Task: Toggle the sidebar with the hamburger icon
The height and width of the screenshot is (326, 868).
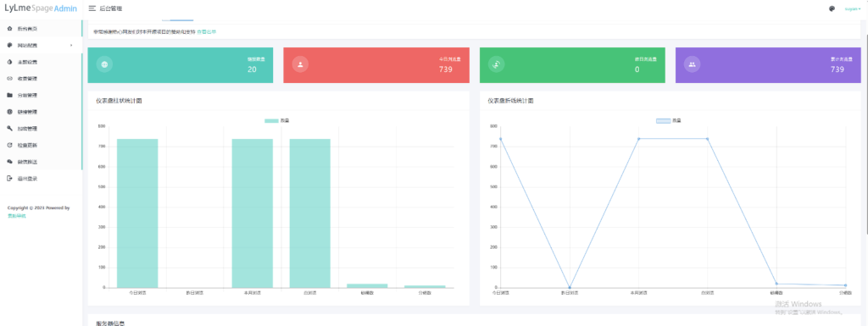Action: click(x=92, y=8)
